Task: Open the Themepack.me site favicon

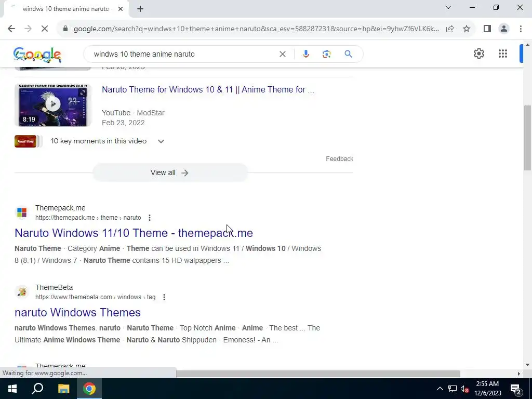Action: coord(22,212)
